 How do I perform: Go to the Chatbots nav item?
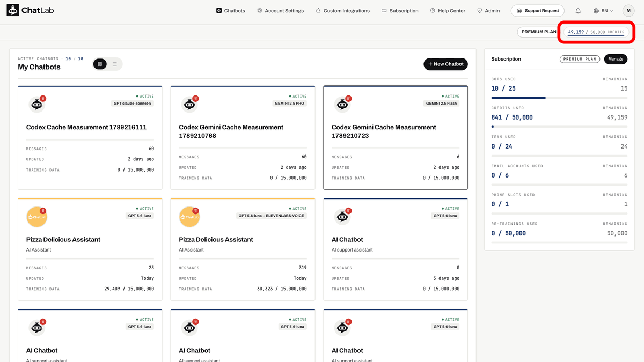[231, 11]
